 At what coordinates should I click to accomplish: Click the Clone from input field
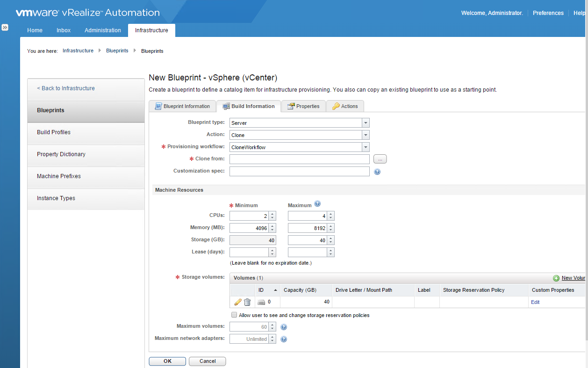[x=300, y=159]
